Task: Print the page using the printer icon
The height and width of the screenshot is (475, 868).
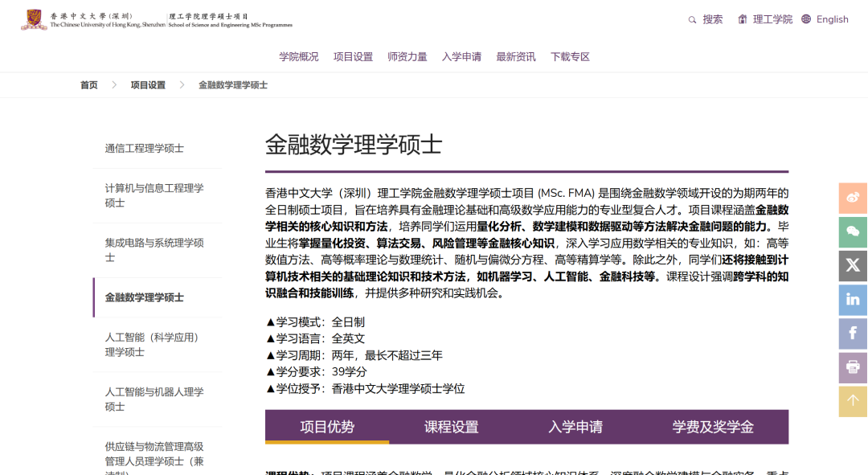Action: [x=853, y=367]
